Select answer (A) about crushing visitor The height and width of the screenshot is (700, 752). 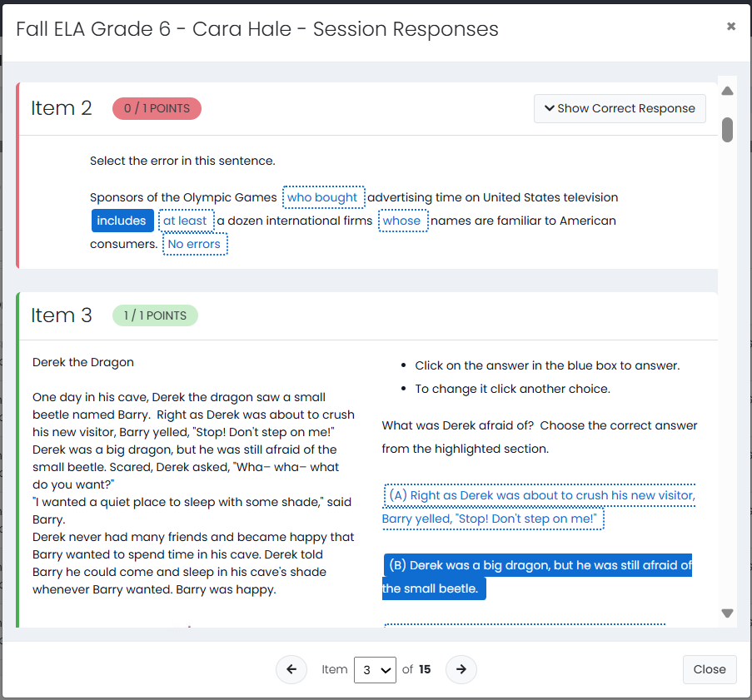click(x=538, y=507)
